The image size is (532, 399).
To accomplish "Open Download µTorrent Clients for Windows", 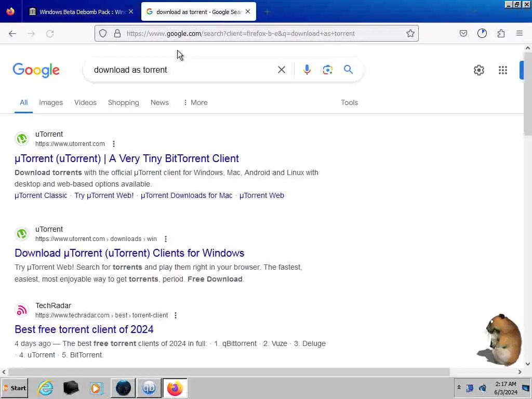I will [129, 253].
